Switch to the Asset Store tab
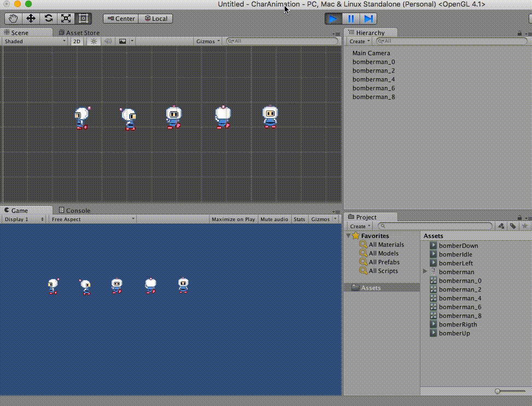 pyautogui.click(x=79, y=32)
